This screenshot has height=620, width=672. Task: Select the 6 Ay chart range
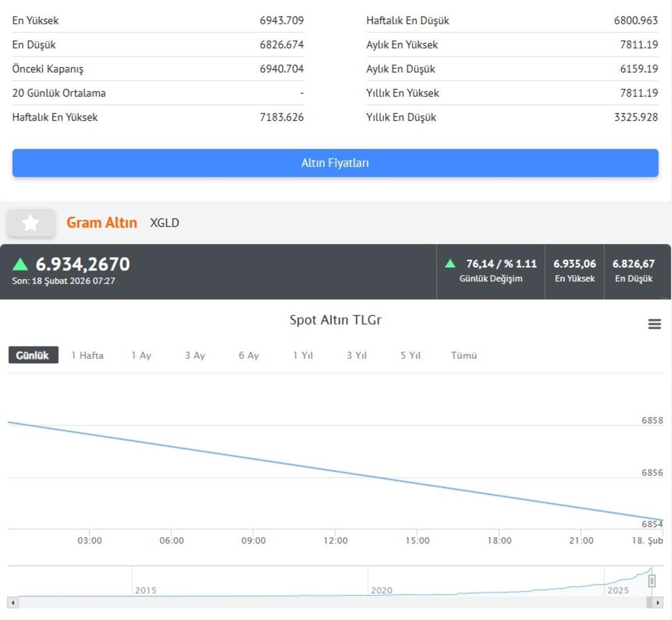pos(249,356)
